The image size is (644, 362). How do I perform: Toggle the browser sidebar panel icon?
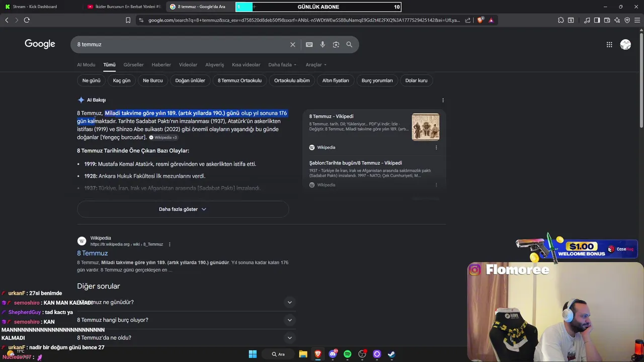[x=597, y=20]
